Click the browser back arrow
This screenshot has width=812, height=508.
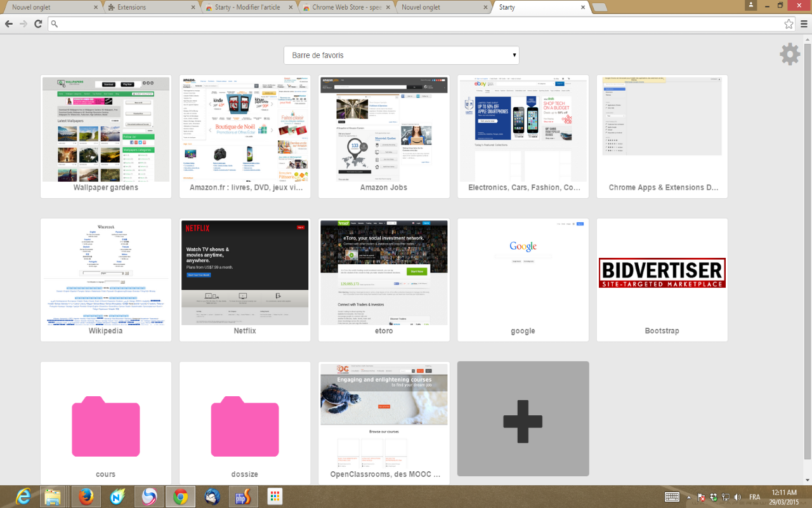9,23
